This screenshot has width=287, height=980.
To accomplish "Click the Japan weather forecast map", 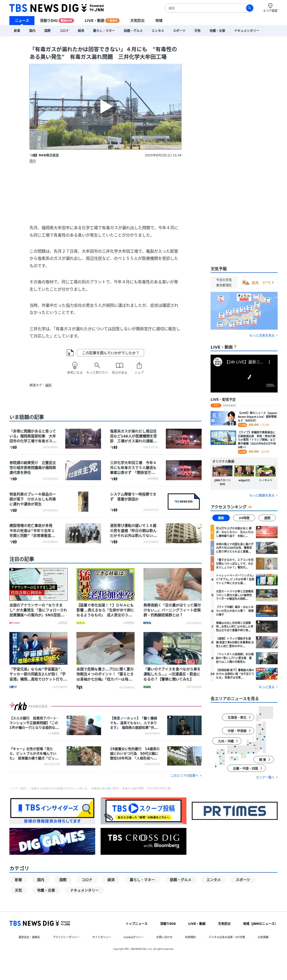I will (244, 310).
